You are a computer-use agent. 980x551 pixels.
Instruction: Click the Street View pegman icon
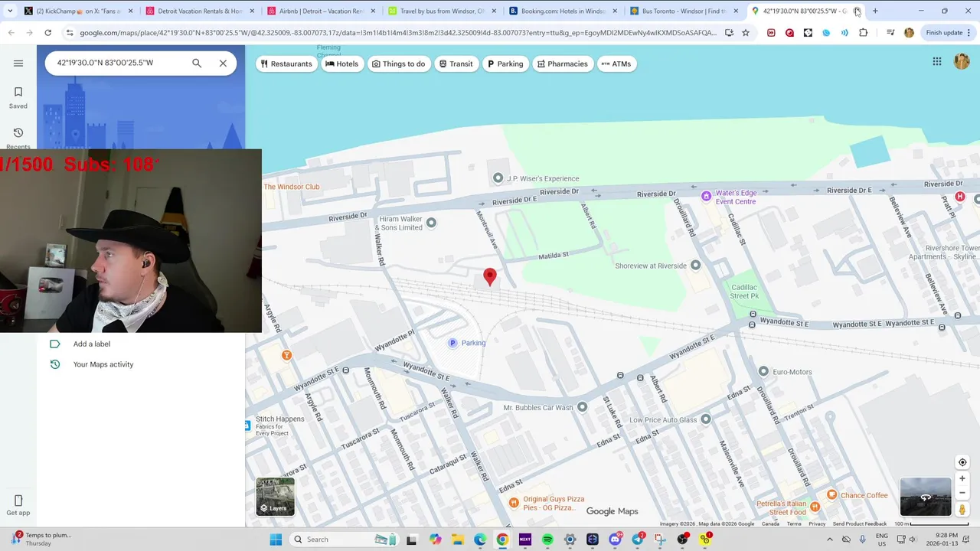(x=962, y=510)
